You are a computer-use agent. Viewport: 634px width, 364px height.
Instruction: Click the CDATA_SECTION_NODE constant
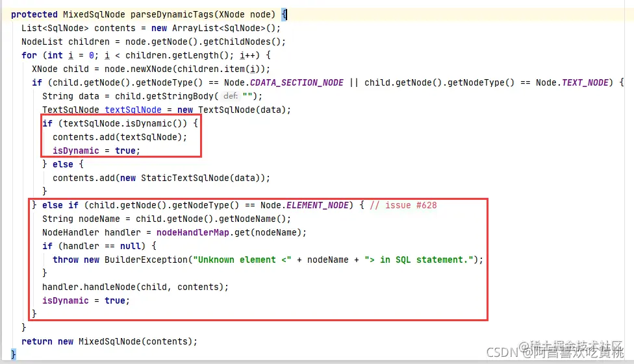point(297,83)
